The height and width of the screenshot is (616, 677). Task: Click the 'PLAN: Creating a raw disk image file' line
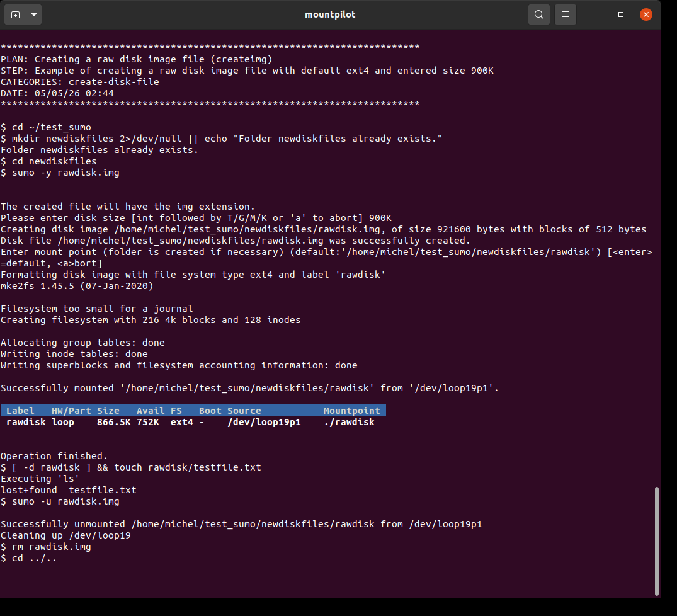pos(137,59)
